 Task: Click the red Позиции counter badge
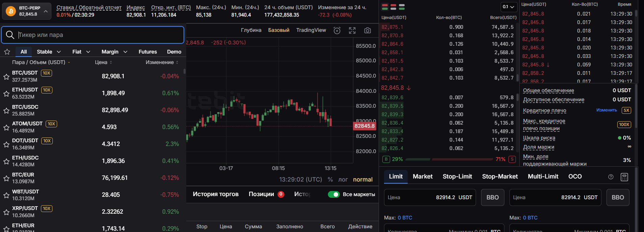tap(281, 194)
